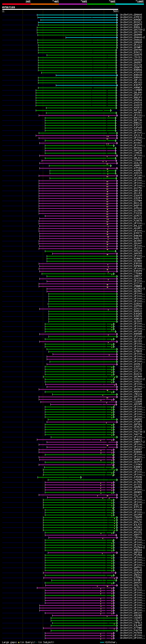This screenshot has height=644, width=146.
Task: Click the UniRef100_A8HRC0 entry
Action: pyautogui.click(x=131, y=165)
